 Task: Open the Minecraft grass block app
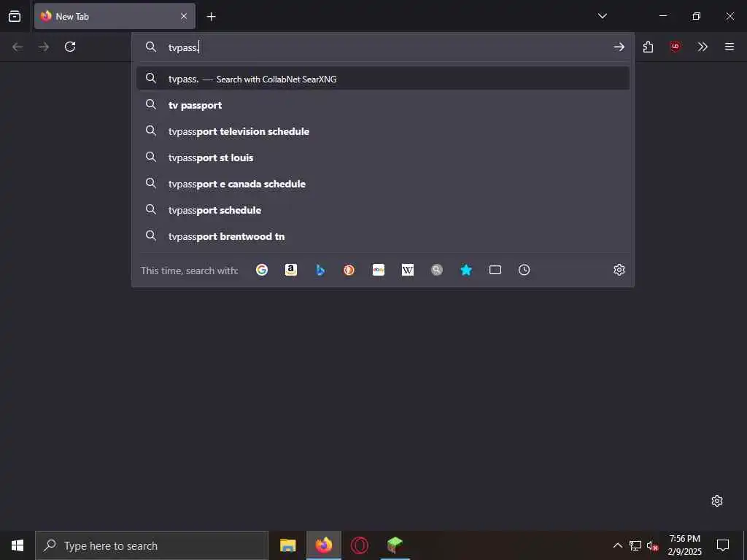coord(395,545)
